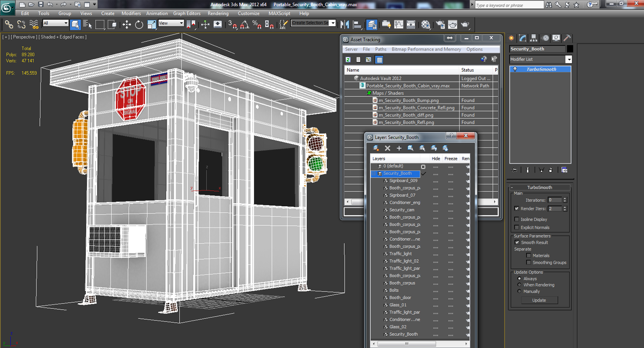The height and width of the screenshot is (348, 644).
Task: Toggle the Manage Layers toolbar button
Action: coord(372,24)
